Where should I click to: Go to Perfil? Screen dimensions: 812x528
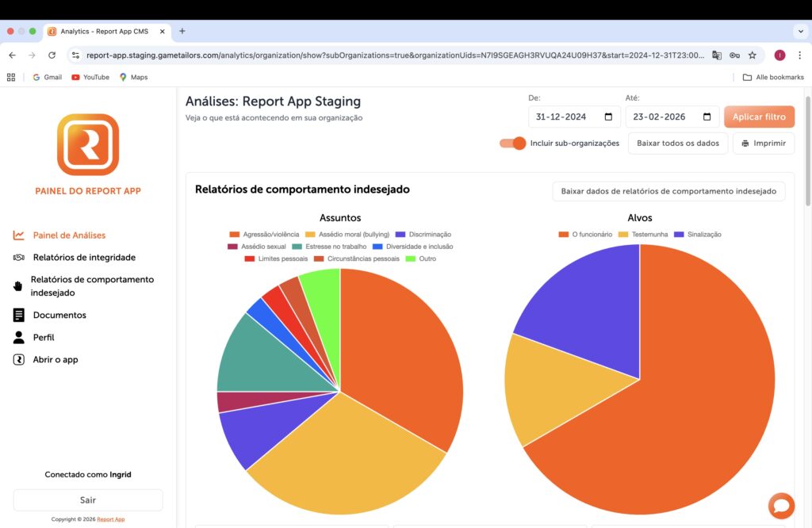(44, 337)
